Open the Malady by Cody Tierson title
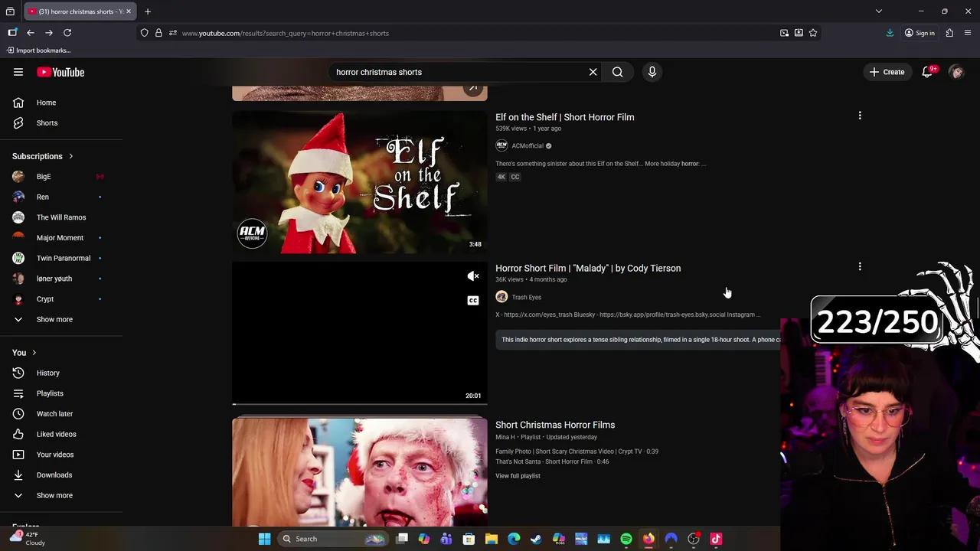The width and height of the screenshot is (980, 551). pos(588,269)
